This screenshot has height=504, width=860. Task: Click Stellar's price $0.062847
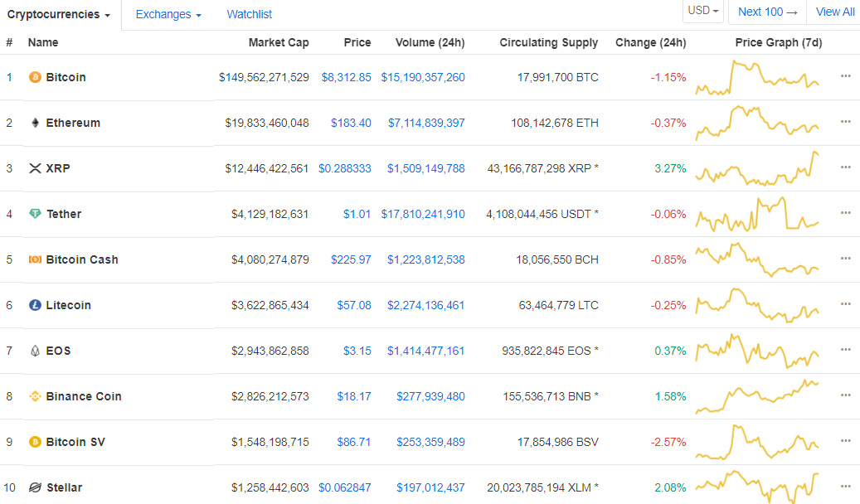coord(345,487)
